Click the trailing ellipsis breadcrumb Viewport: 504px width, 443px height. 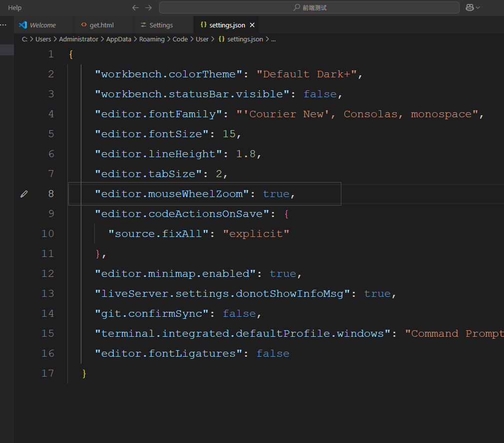[273, 39]
